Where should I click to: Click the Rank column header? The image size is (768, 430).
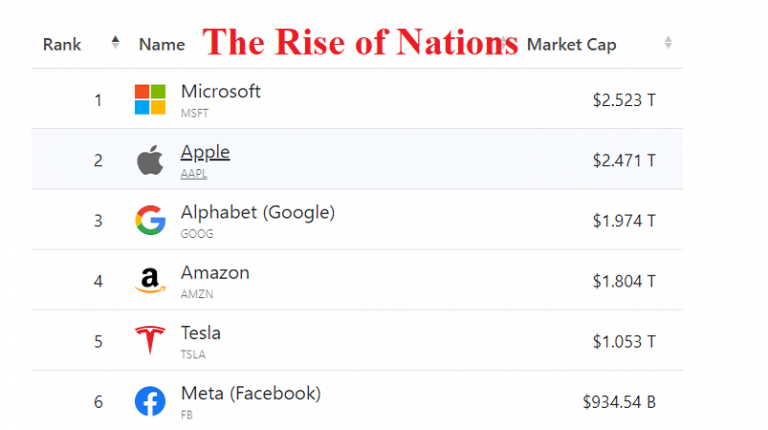(62, 44)
